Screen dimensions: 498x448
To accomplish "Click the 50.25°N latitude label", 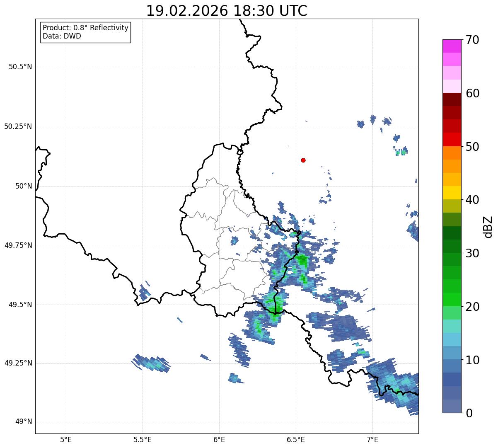I will tap(18, 126).
